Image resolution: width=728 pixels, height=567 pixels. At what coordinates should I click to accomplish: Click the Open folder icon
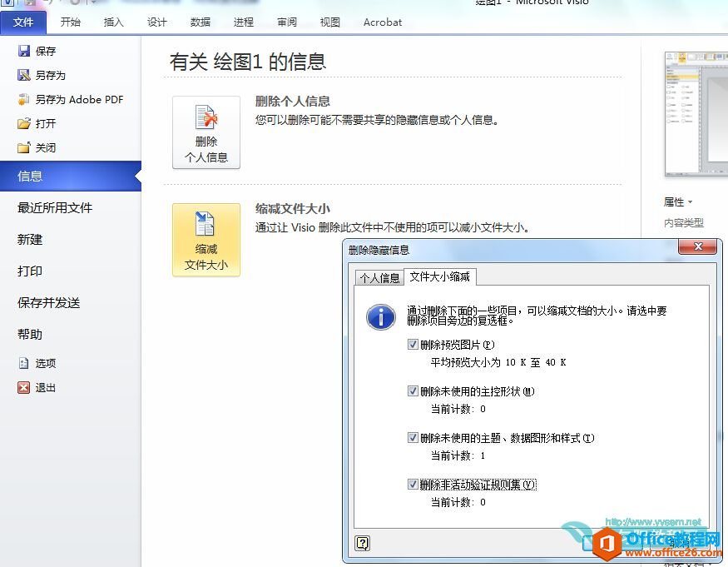tap(23, 123)
